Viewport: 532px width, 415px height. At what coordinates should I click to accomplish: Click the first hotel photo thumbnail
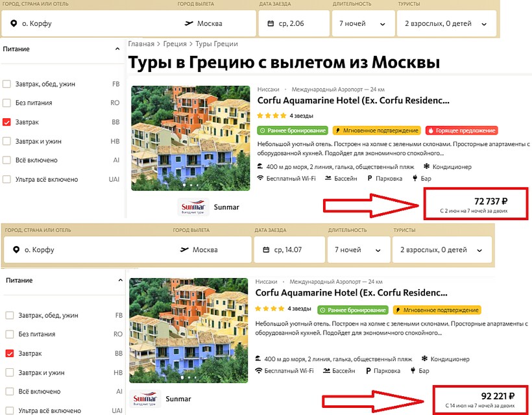[191, 138]
